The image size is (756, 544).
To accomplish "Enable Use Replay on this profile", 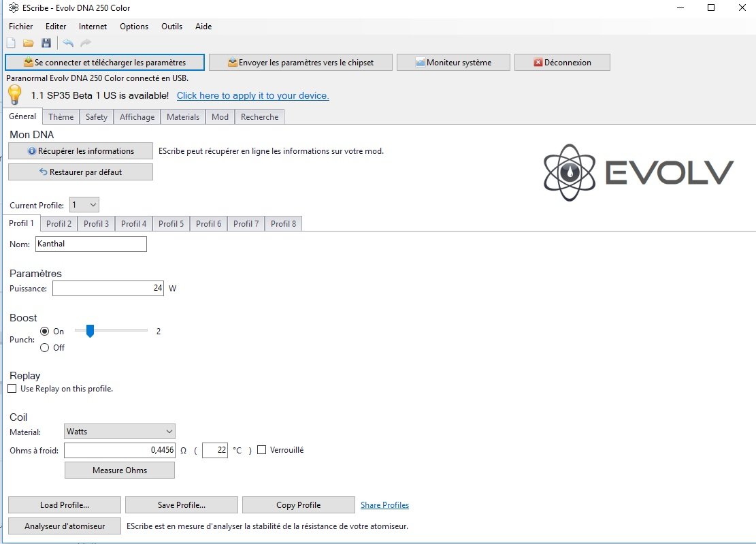I will click(x=12, y=389).
